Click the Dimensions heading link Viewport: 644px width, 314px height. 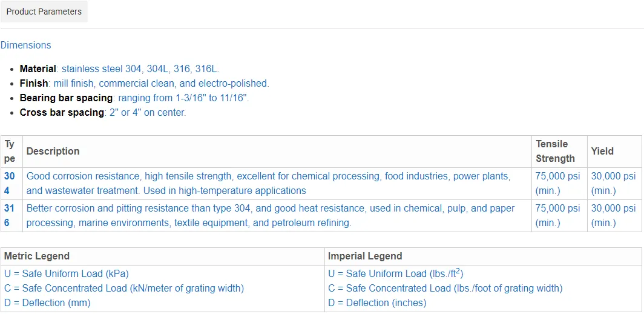click(x=26, y=45)
